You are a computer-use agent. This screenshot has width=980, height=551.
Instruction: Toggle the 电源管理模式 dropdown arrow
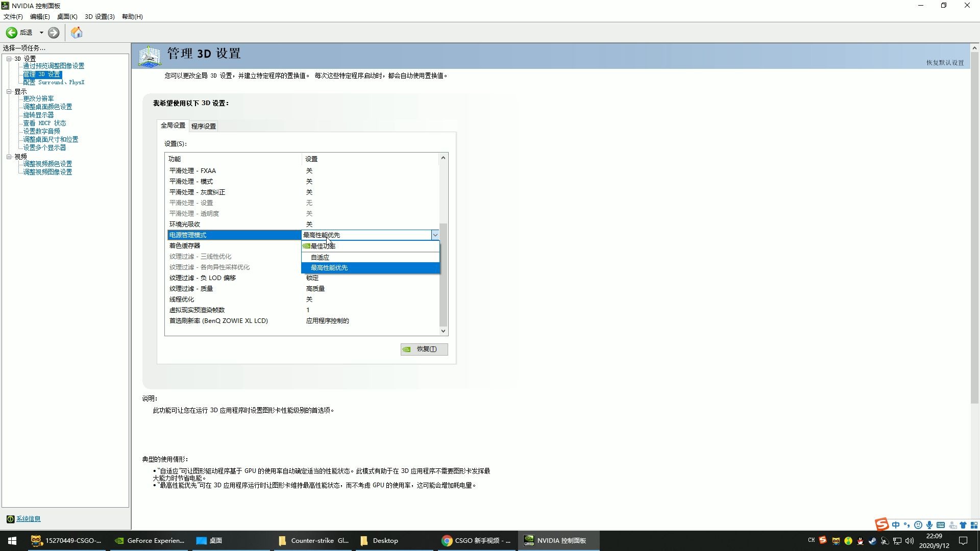pos(435,235)
